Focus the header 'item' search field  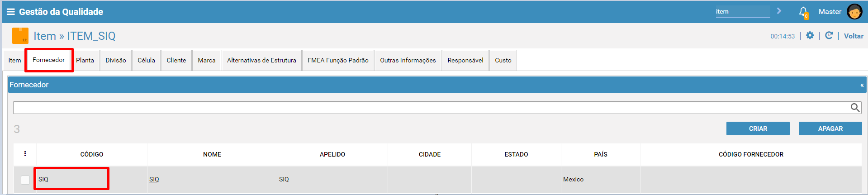(743, 12)
